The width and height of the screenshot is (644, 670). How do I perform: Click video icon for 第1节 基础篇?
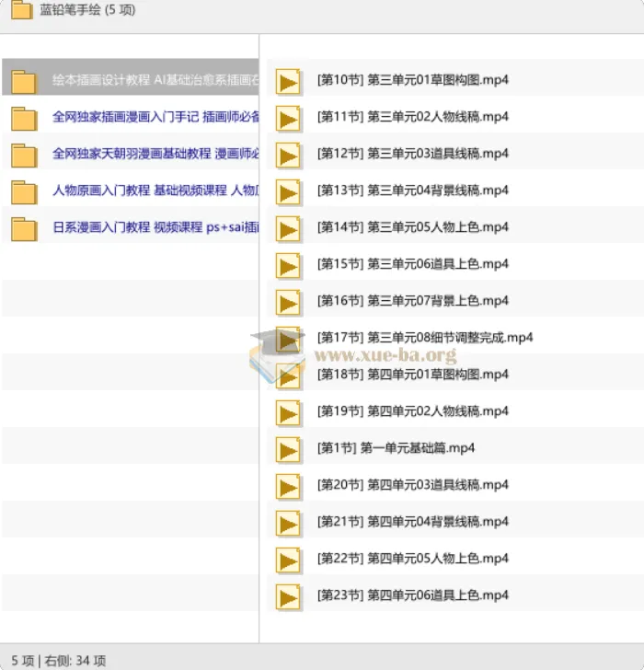[x=288, y=450]
